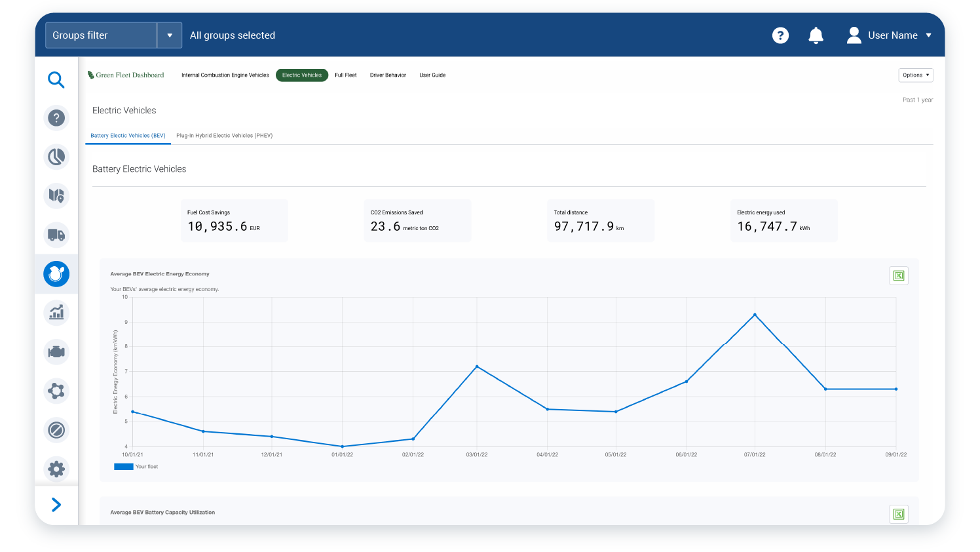Open the Driver Behavior page
980x552 pixels.
pyautogui.click(x=388, y=75)
